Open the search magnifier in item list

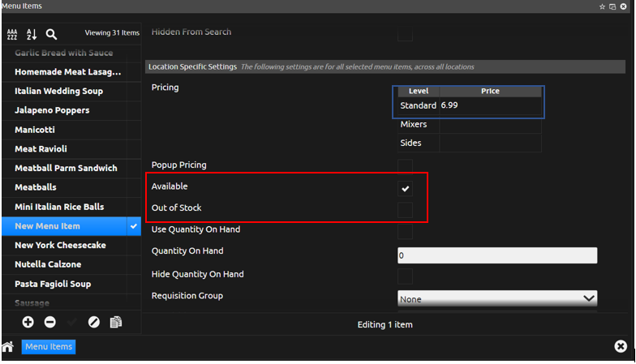pos(51,34)
